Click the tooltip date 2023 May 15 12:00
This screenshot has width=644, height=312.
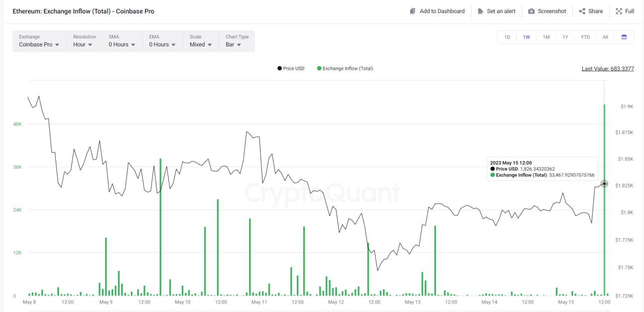(511, 163)
